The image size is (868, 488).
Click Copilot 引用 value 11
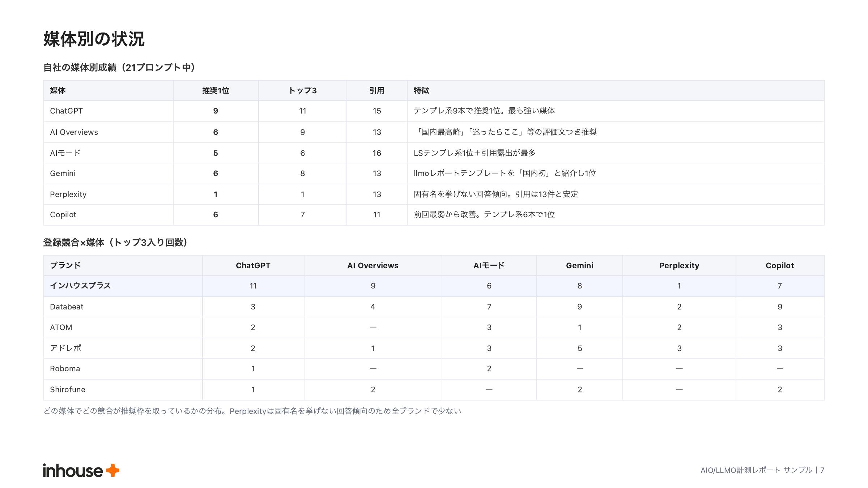[x=377, y=215]
